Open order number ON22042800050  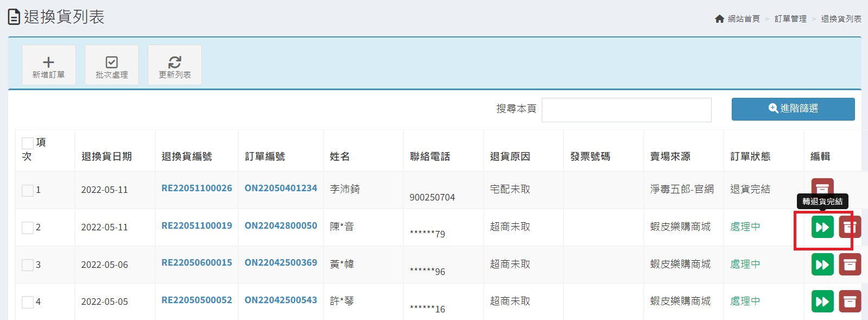281,225
